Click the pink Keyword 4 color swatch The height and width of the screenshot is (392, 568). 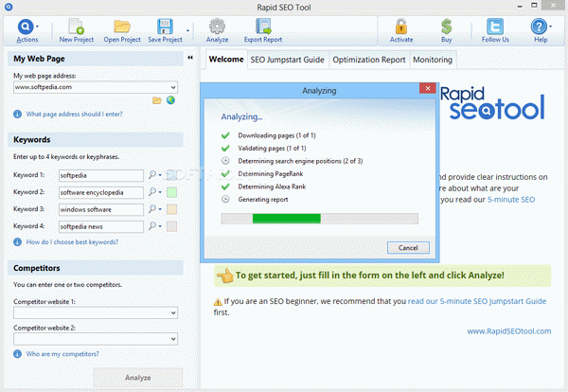(x=171, y=226)
